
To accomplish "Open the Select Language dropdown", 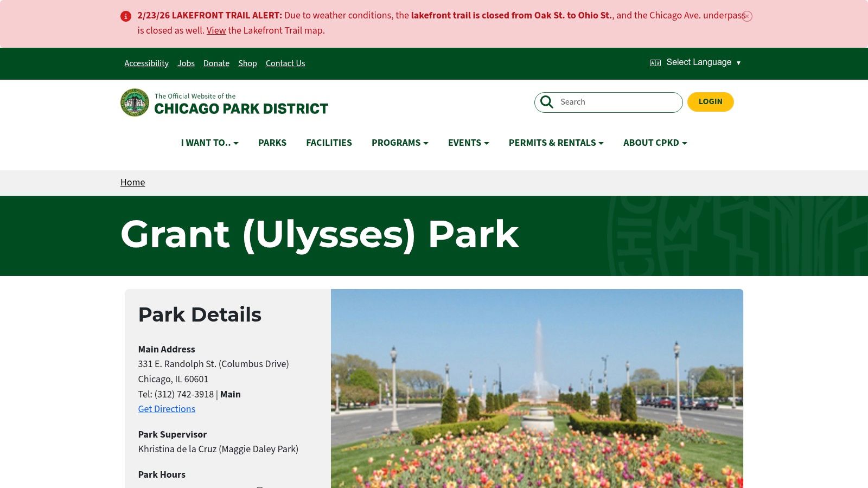I will (703, 62).
